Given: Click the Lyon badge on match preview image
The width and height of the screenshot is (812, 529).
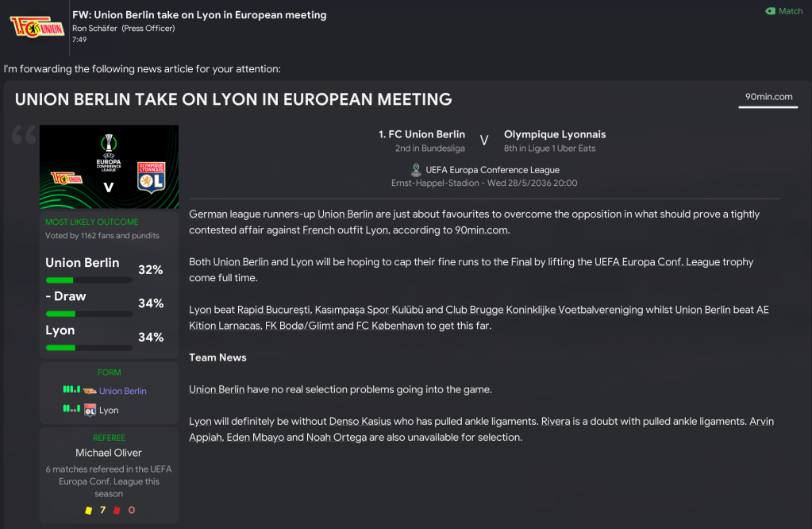Looking at the screenshot, I should (x=150, y=179).
